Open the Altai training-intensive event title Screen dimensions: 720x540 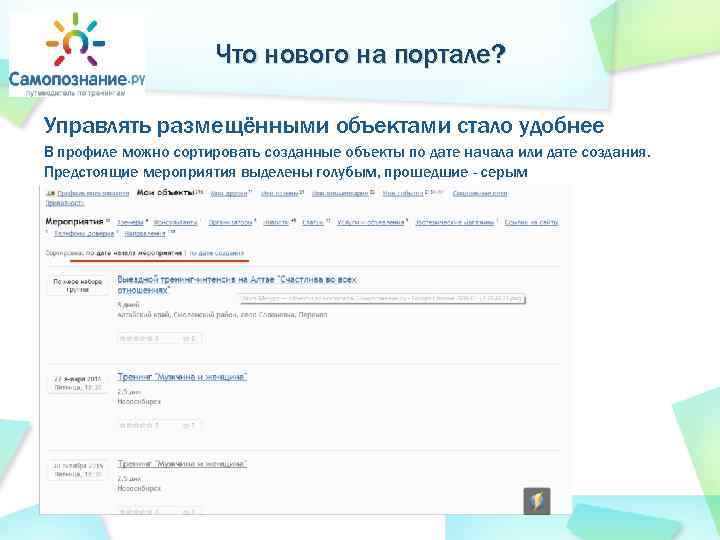pos(237,285)
